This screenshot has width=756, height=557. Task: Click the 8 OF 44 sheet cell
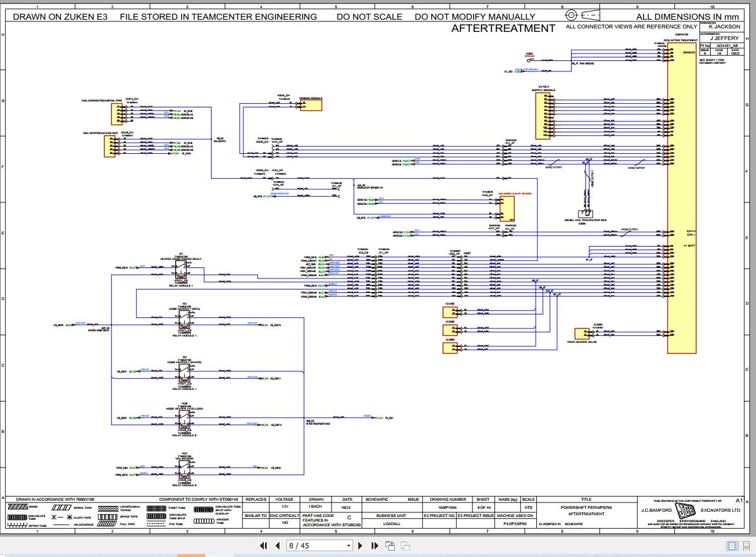pyautogui.click(x=483, y=507)
